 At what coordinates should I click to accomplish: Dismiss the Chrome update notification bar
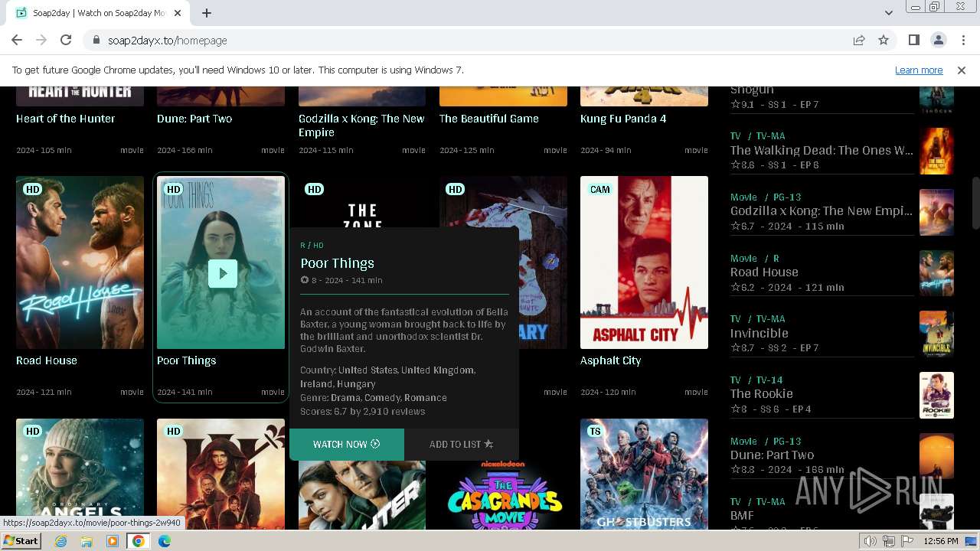click(x=962, y=70)
